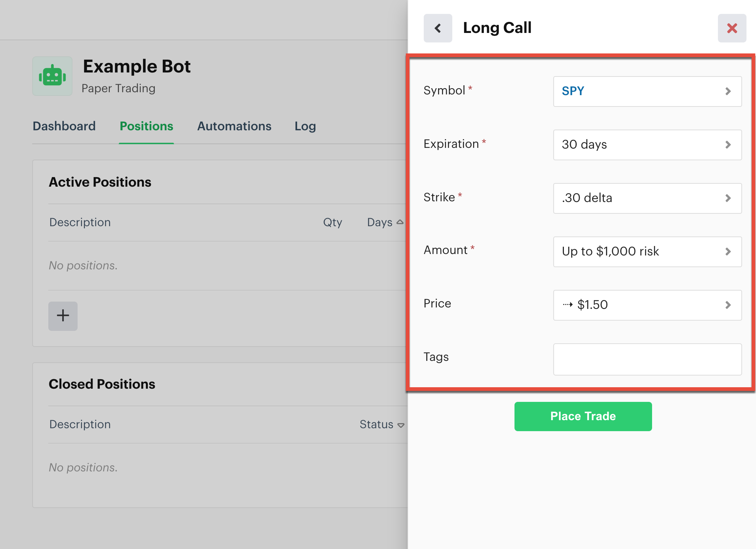756x549 pixels.
Task: Open the Expiration 30 days selector
Action: (647, 145)
